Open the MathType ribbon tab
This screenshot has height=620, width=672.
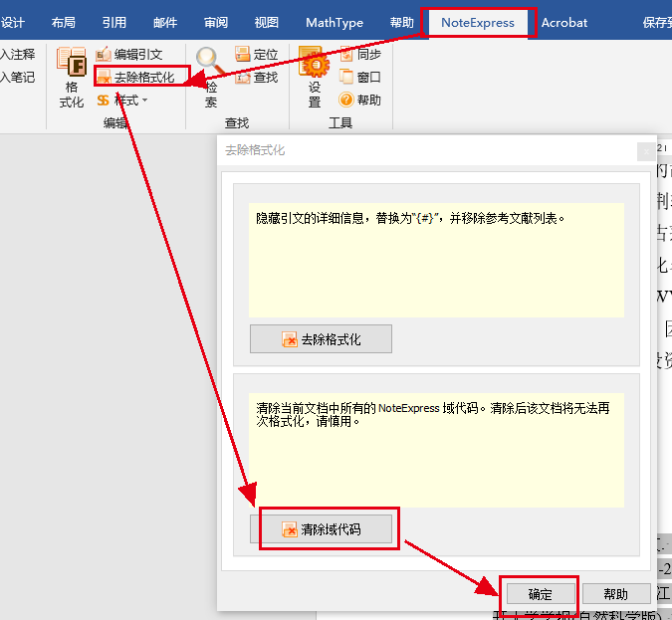pos(335,23)
